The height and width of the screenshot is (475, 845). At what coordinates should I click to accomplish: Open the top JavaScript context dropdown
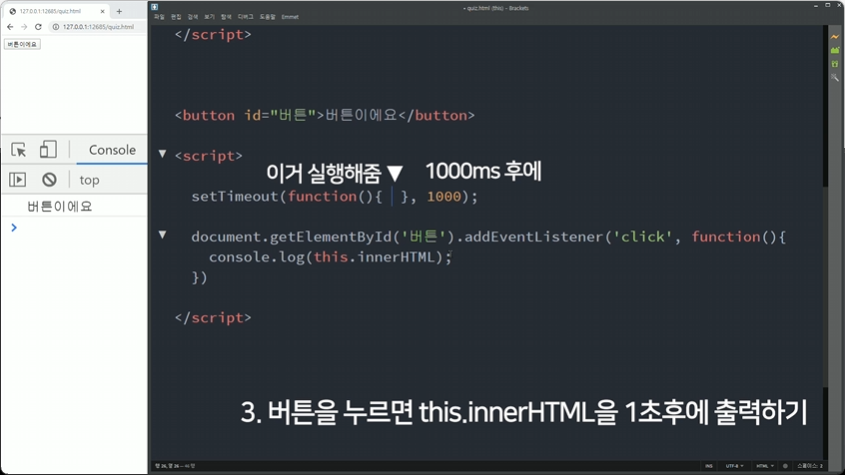89,180
